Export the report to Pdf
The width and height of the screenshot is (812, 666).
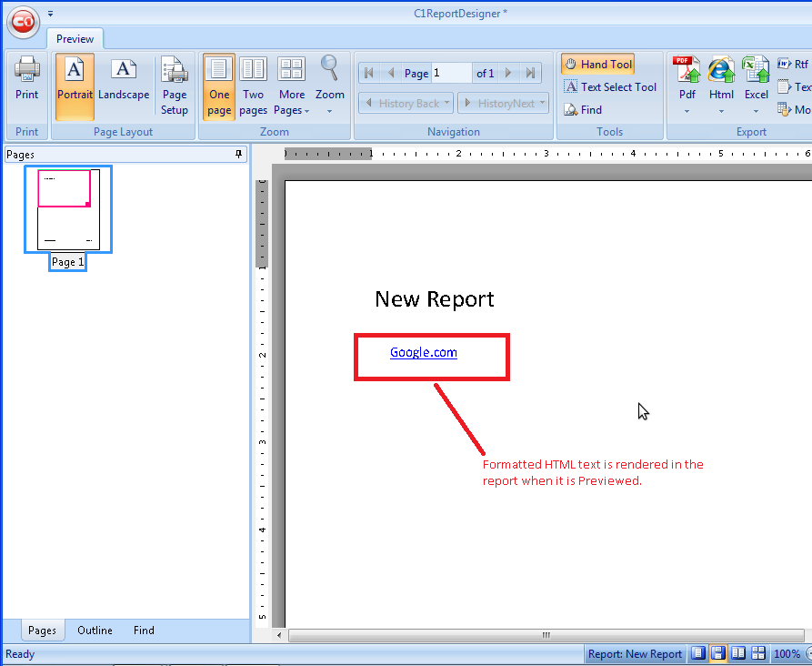(687, 77)
